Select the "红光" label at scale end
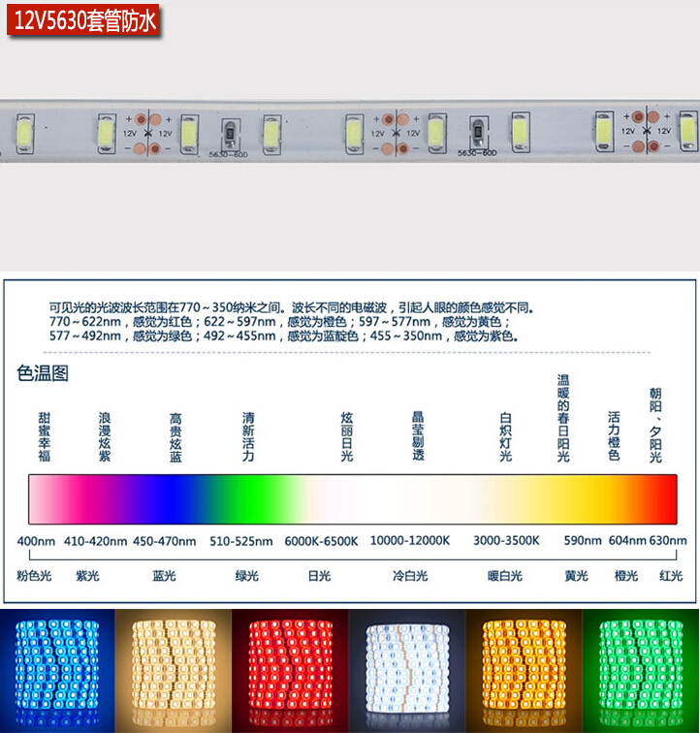Screen dimensions: 700x733 point(671,576)
